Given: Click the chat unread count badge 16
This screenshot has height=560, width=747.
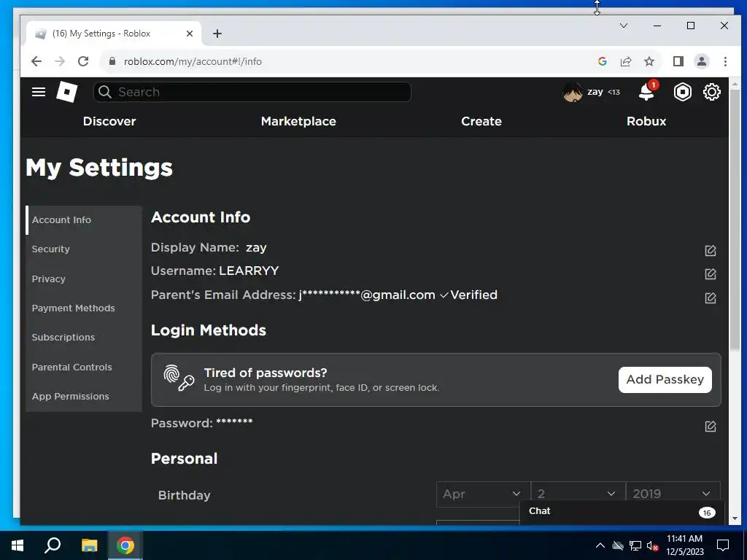Looking at the screenshot, I should point(706,513).
